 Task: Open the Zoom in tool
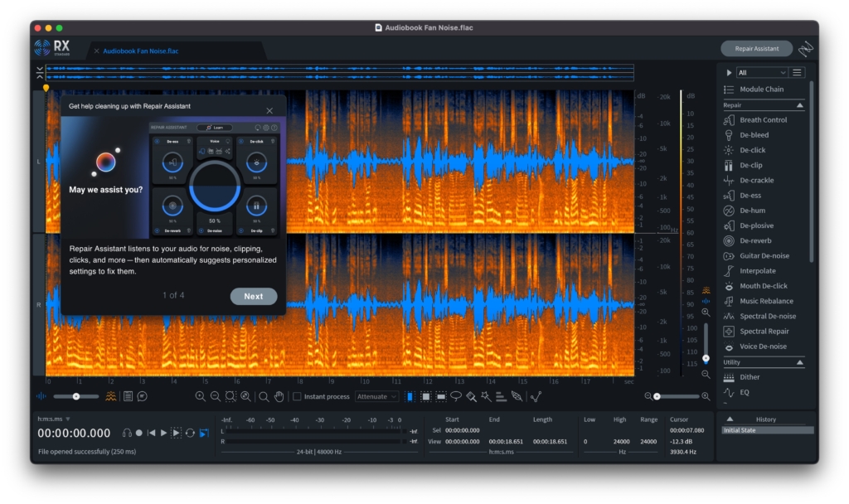[x=200, y=397]
